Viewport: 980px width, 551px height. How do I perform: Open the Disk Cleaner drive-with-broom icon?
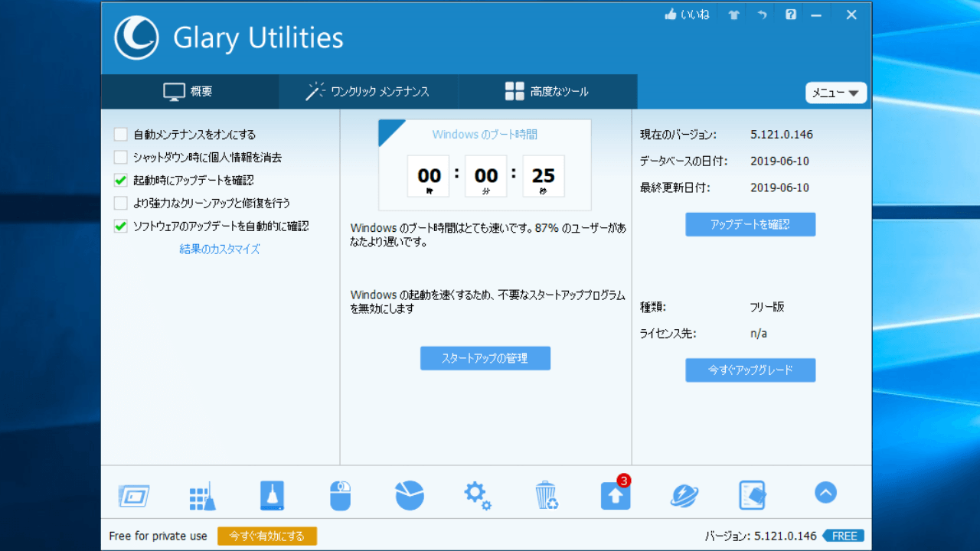(x=272, y=496)
